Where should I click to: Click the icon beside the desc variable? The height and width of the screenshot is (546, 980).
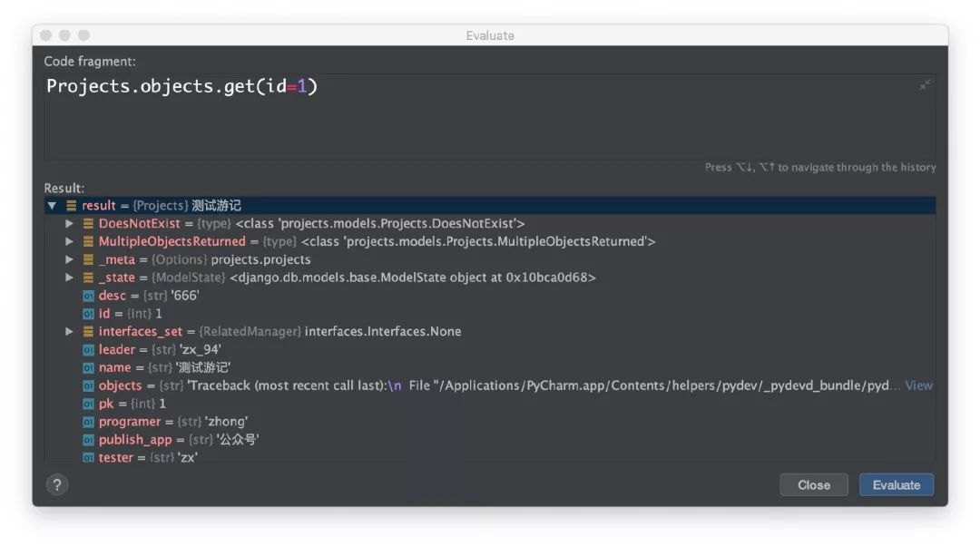point(88,296)
